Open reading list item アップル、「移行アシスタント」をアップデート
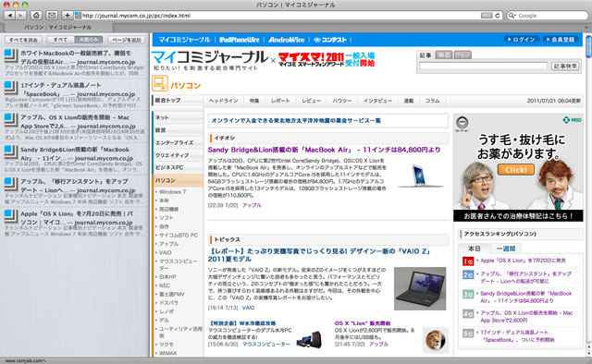This screenshot has height=364, width=592. click(74, 191)
